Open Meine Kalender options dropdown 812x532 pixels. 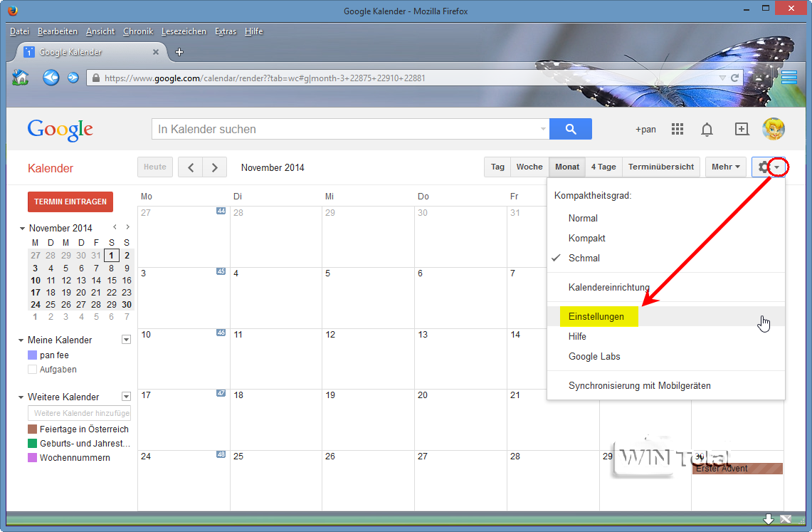pos(126,339)
